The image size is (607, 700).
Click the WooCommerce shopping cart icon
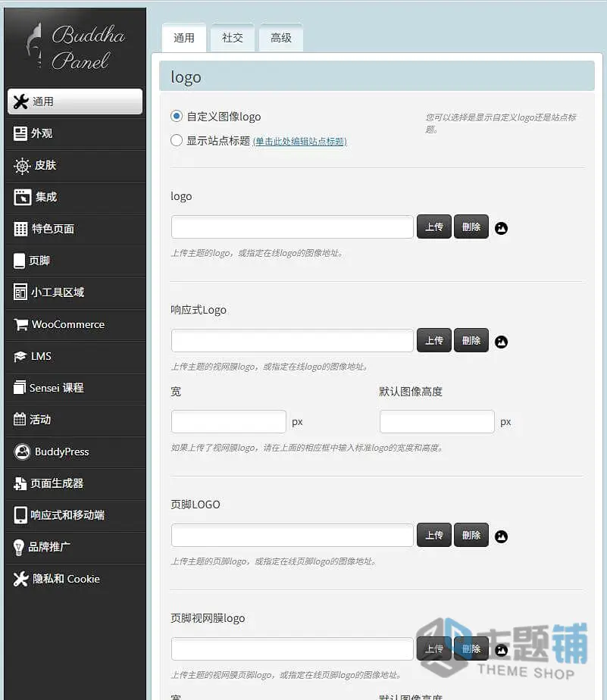pos(21,324)
